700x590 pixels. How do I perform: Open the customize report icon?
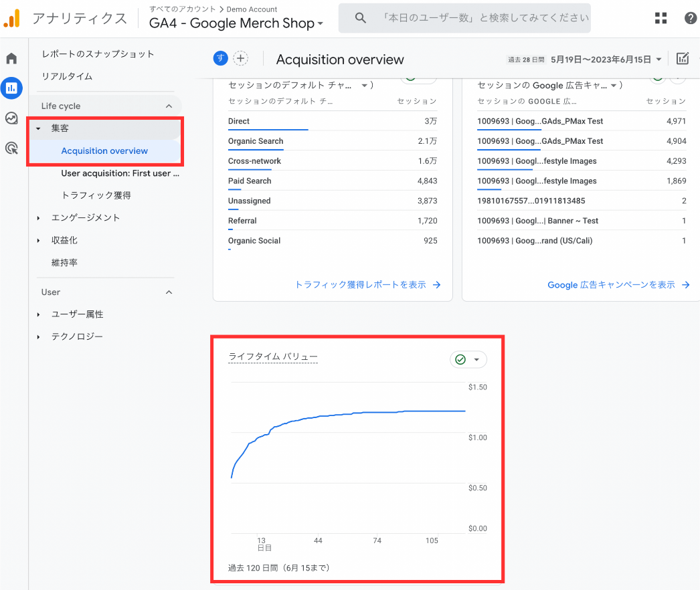(683, 58)
